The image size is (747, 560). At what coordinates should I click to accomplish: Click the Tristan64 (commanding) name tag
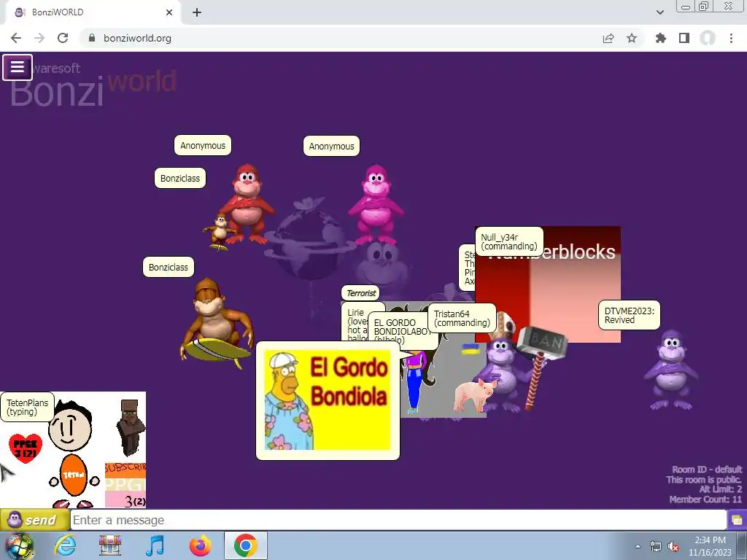pyautogui.click(x=462, y=318)
